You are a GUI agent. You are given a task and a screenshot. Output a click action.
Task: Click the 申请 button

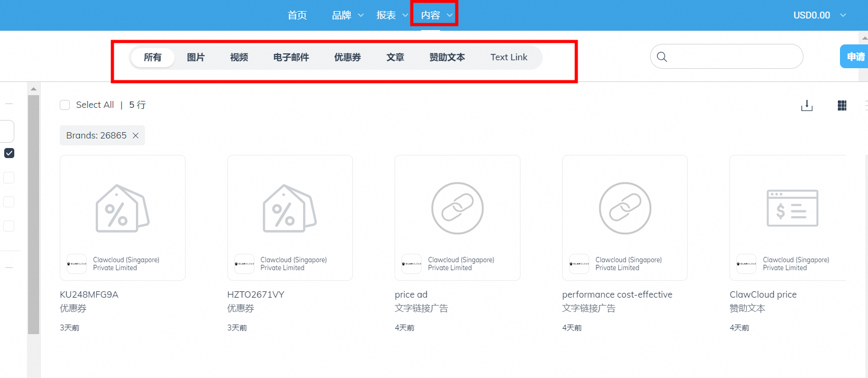[x=855, y=57]
